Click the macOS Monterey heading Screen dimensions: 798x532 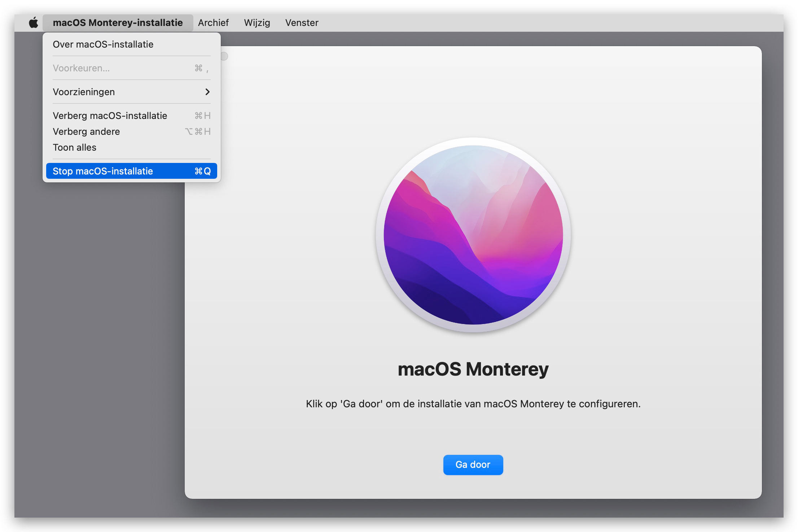473,369
